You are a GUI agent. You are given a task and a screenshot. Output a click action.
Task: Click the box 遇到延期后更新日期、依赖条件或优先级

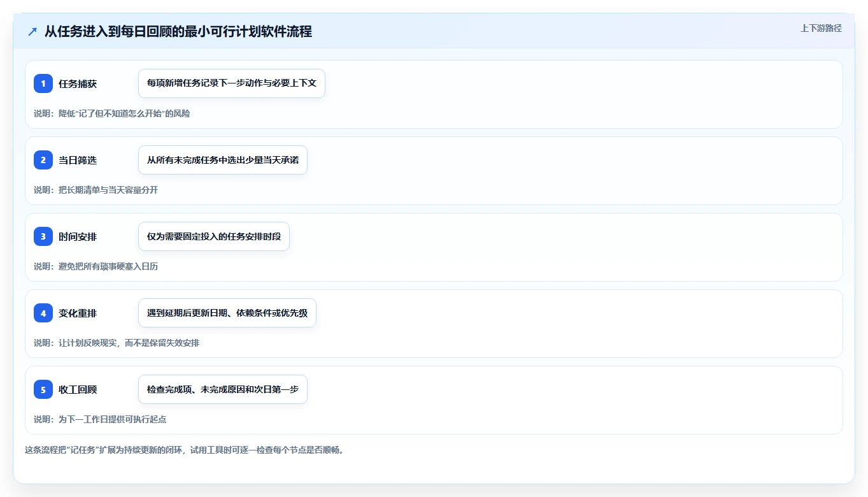tap(227, 313)
